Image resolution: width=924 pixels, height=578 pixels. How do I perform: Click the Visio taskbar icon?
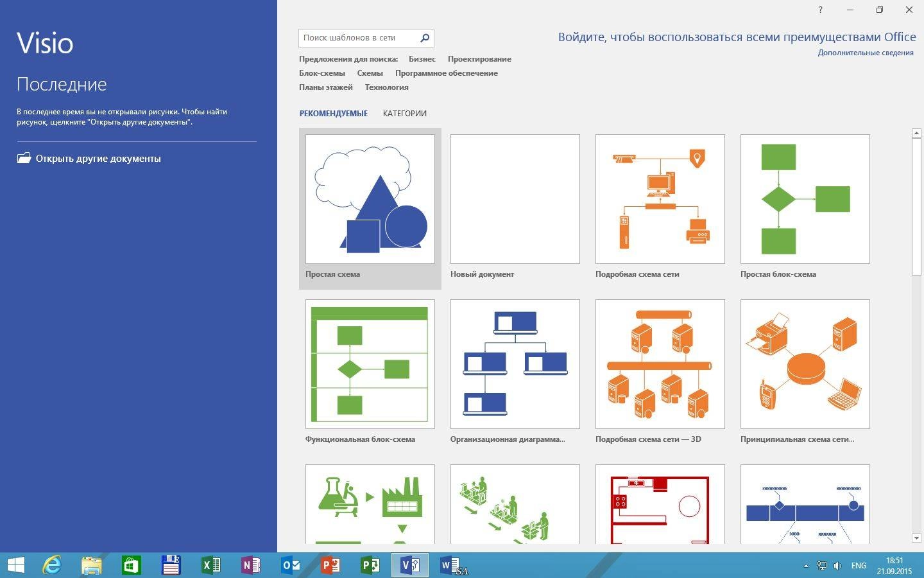click(410, 565)
